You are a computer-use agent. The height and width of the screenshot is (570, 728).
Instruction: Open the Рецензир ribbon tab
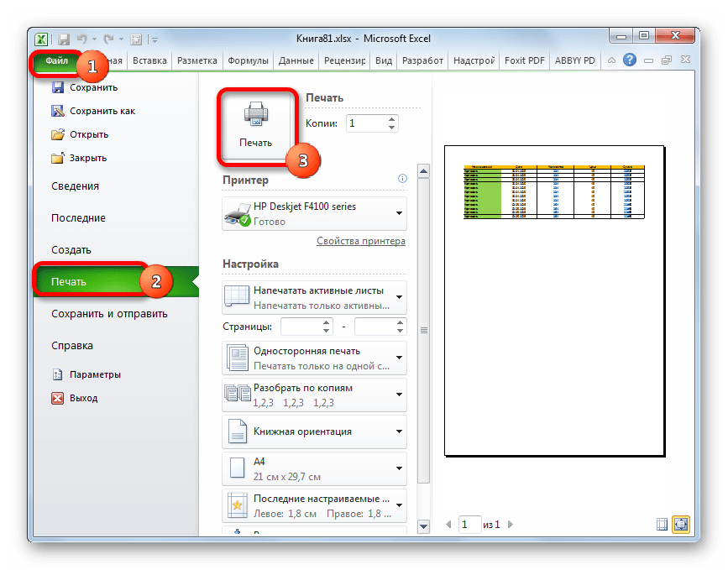pyautogui.click(x=344, y=60)
